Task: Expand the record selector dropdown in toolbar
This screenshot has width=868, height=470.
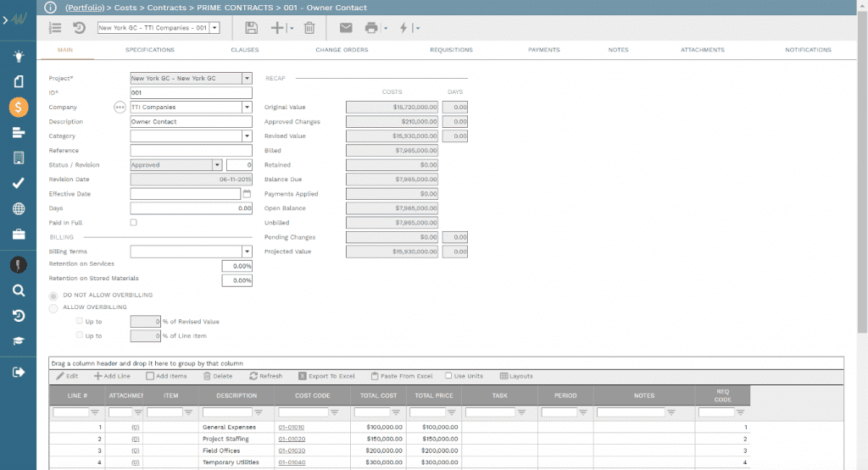Action: click(x=214, y=28)
